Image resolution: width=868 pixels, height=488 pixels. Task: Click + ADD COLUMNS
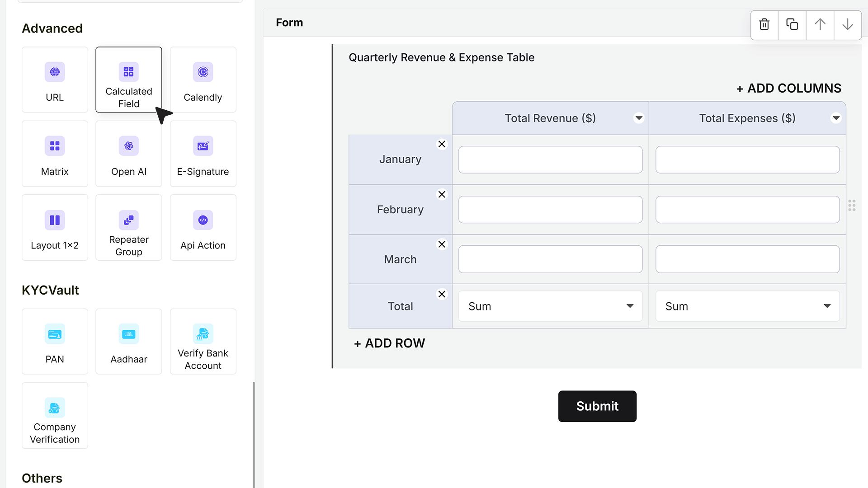pyautogui.click(x=789, y=89)
